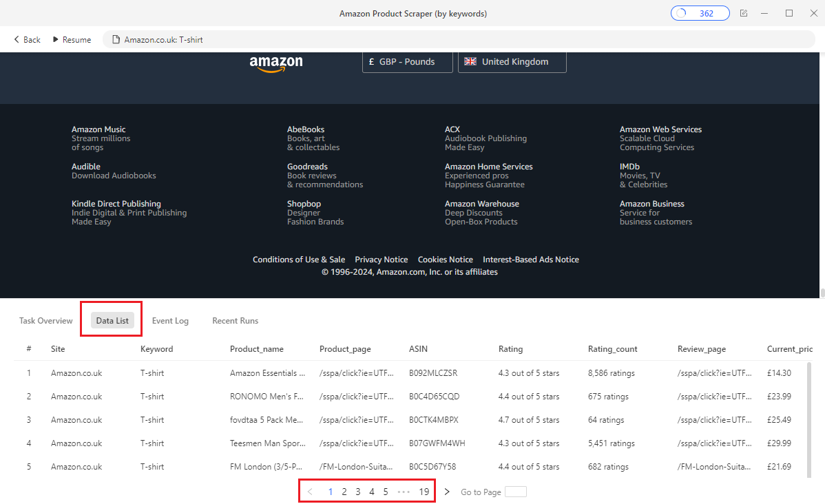Open the Cookies Notice link

click(445, 260)
